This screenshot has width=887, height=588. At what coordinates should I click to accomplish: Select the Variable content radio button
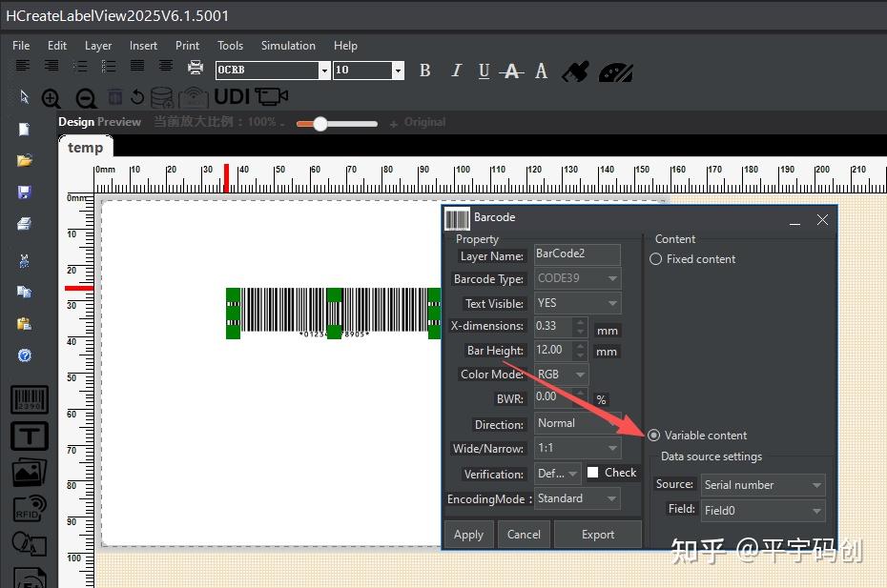[654, 436]
